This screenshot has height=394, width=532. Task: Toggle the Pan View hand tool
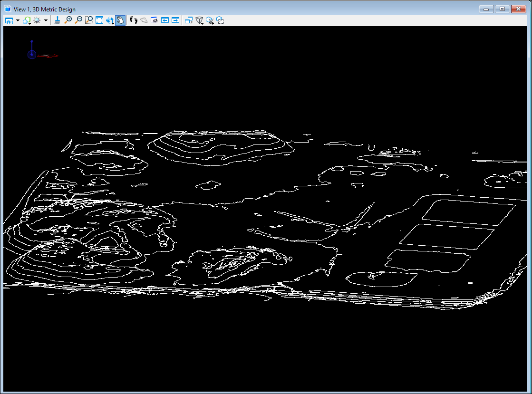120,20
